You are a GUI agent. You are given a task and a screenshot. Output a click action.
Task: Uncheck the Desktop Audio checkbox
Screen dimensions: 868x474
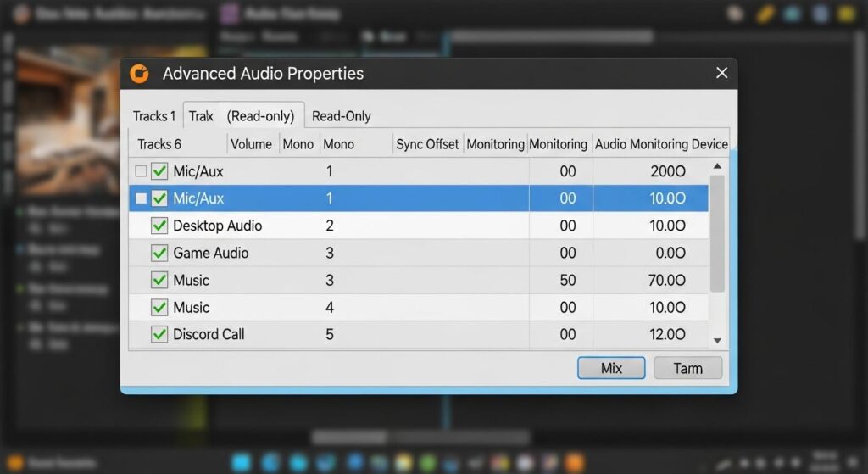pyautogui.click(x=159, y=226)
